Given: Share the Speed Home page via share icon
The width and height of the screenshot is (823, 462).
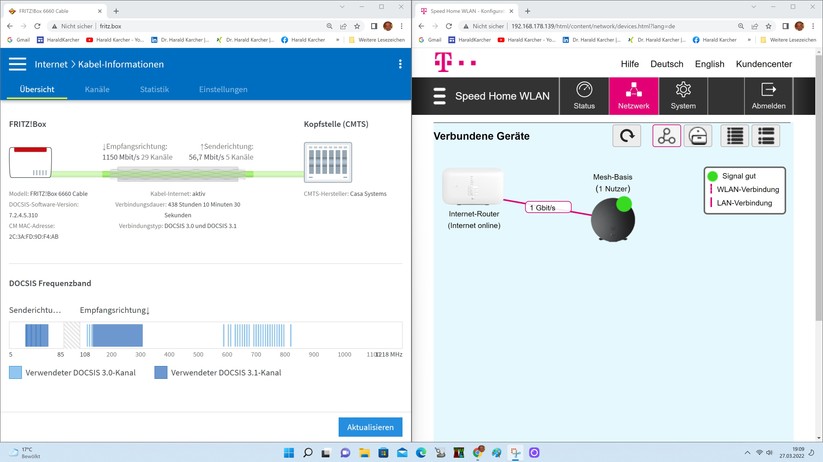Looking at the screenshot, I should [754, 26].
